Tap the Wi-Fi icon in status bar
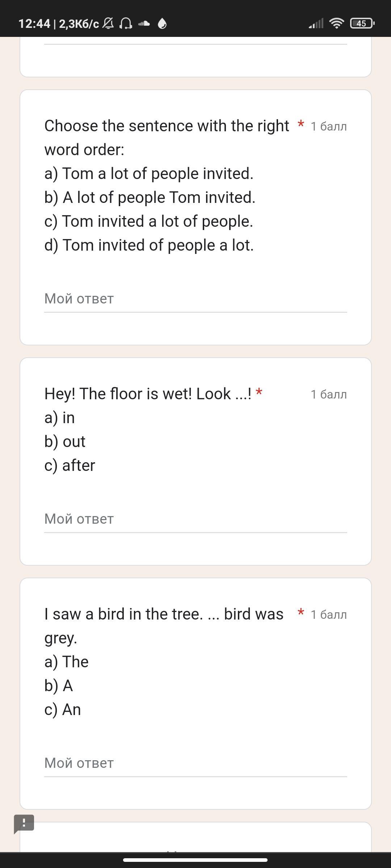Viewport: 391px width, 868px height. tap(336, 24)
